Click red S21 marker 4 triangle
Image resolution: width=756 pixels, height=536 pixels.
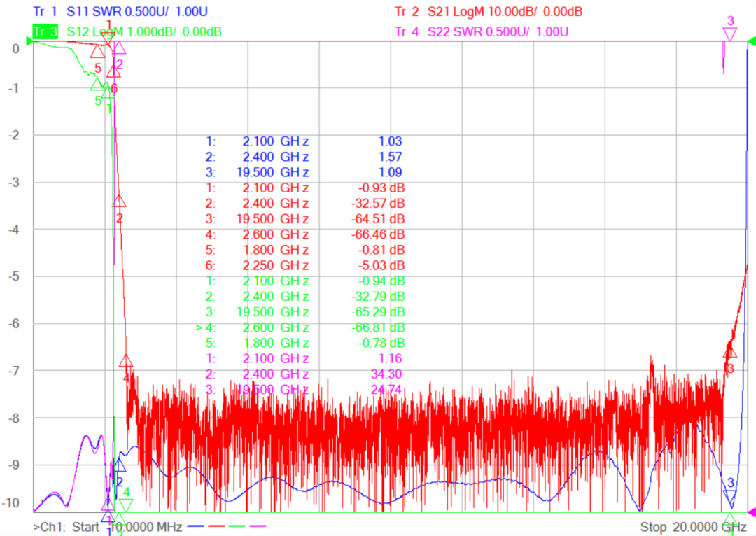click(x=126, y=360)
